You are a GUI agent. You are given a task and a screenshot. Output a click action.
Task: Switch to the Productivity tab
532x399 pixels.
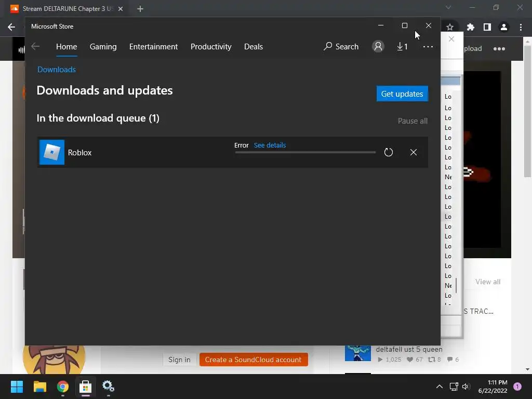click(211, 47)
